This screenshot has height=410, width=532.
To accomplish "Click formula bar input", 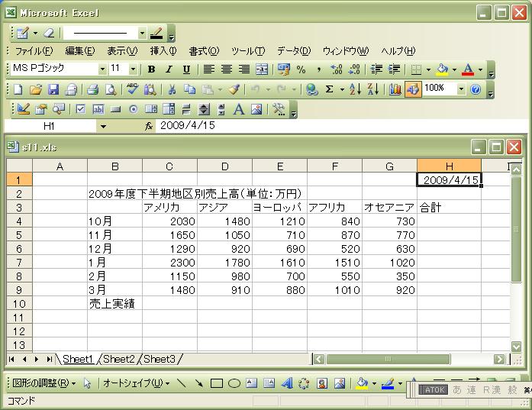I will (341, 126).
